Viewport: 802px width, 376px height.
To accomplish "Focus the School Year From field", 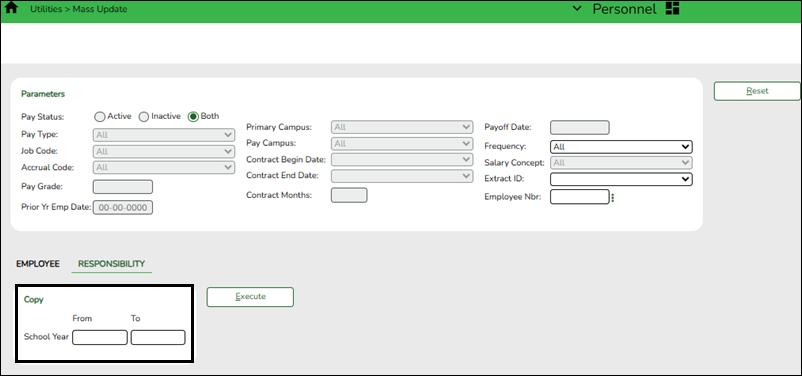I will [x=100, y=338].
